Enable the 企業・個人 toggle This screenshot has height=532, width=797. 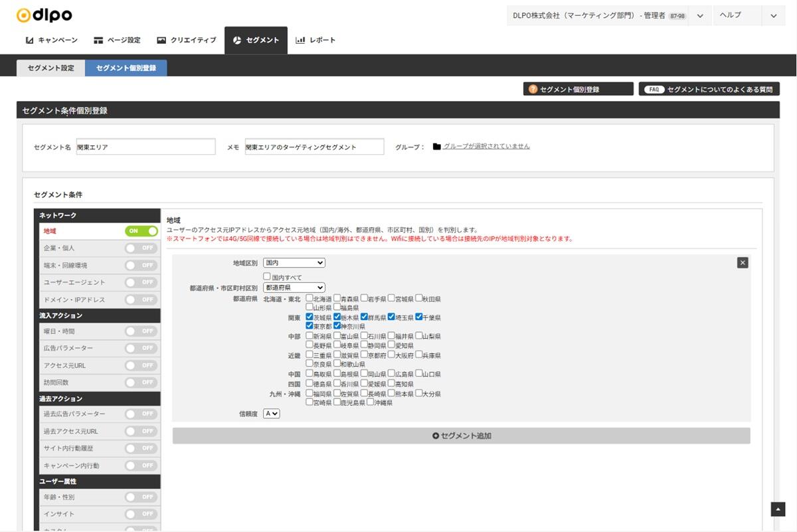pyautogui.click(x=141, y=248)
